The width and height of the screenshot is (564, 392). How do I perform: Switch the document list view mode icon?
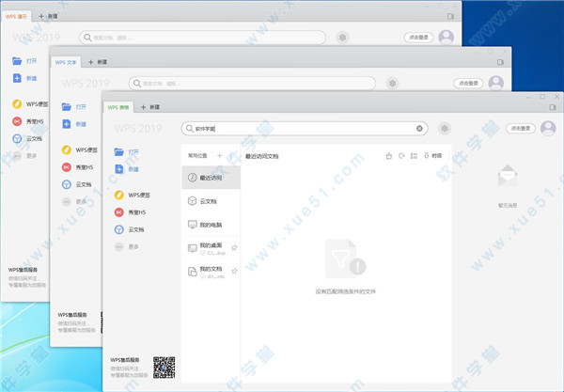click(414, 156)
